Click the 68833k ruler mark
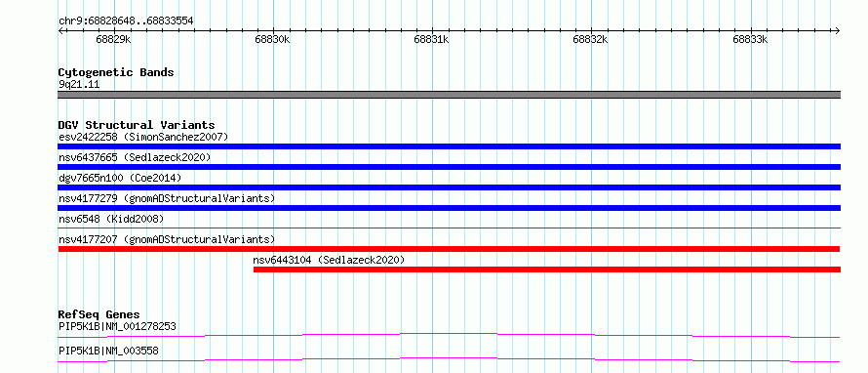Screen dimensions: 868x373 750,40
